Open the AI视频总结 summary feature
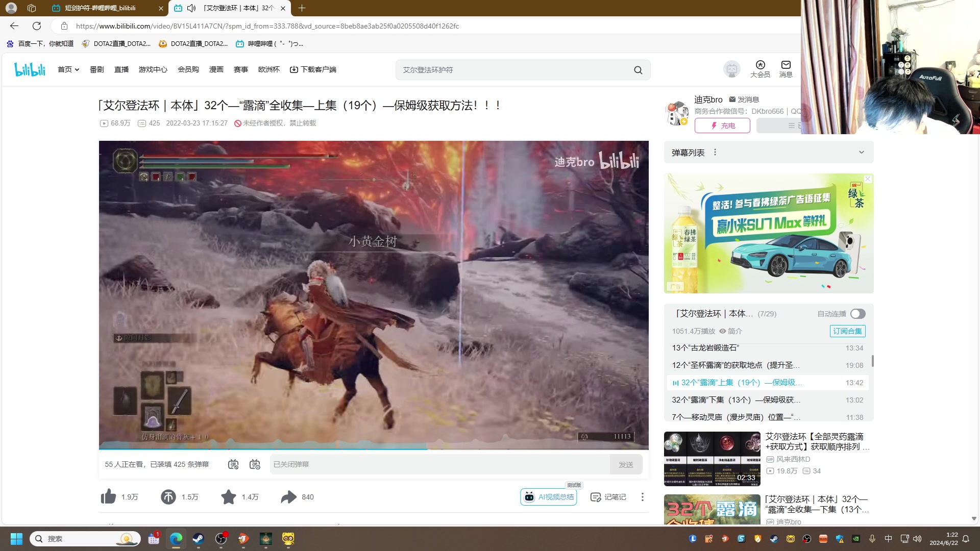The height and width of the screenshot is (551, 980). [x=548, y=496]
